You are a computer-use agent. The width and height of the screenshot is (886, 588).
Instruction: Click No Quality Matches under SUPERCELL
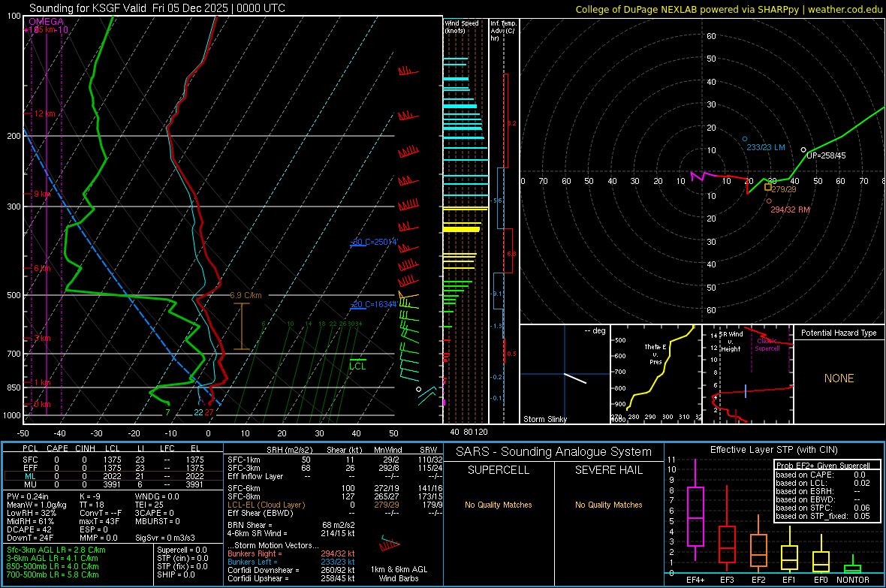[499, 505]
